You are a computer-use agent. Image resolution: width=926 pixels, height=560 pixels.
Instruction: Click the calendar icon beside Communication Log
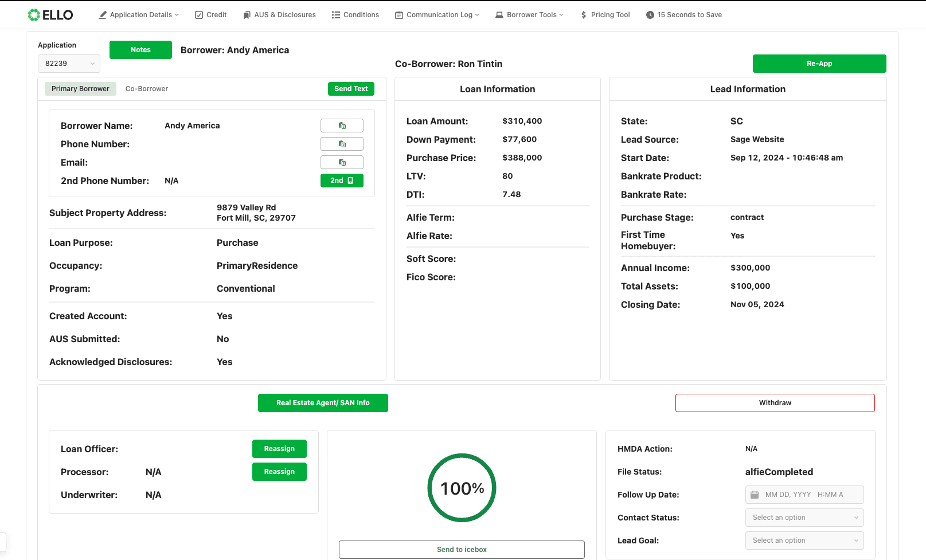click(x=398, y=14)
